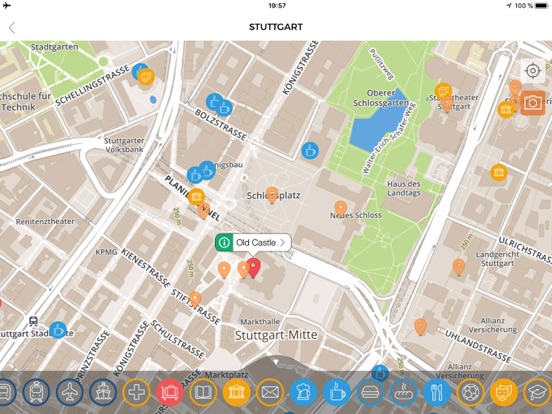Select the cafe marker near Stadtmitte station
Screen dimensions: 552x414
tap(58, 330)
